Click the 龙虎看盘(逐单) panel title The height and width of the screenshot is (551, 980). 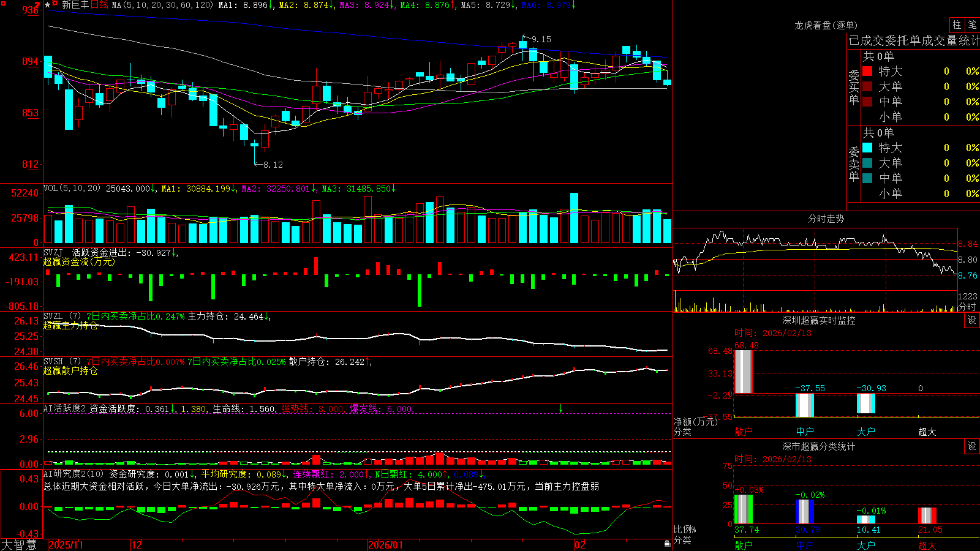coord(826,25)
